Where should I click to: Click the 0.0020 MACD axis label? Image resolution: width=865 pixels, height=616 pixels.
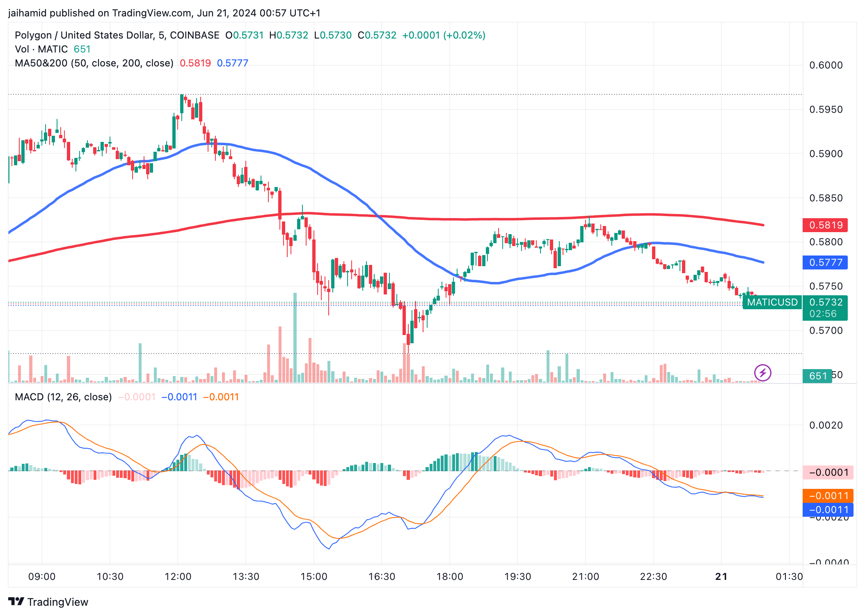[x=826, y=425]
